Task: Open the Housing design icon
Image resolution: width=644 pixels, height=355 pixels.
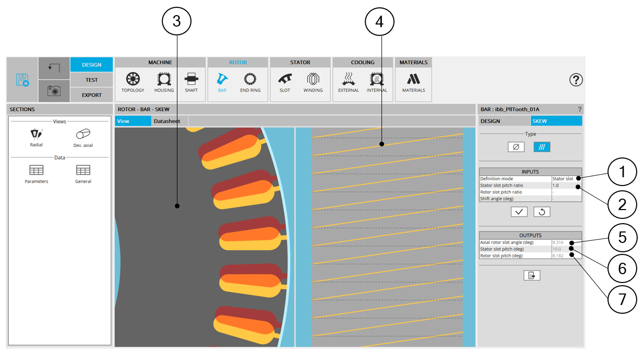Action: [164, 82]
